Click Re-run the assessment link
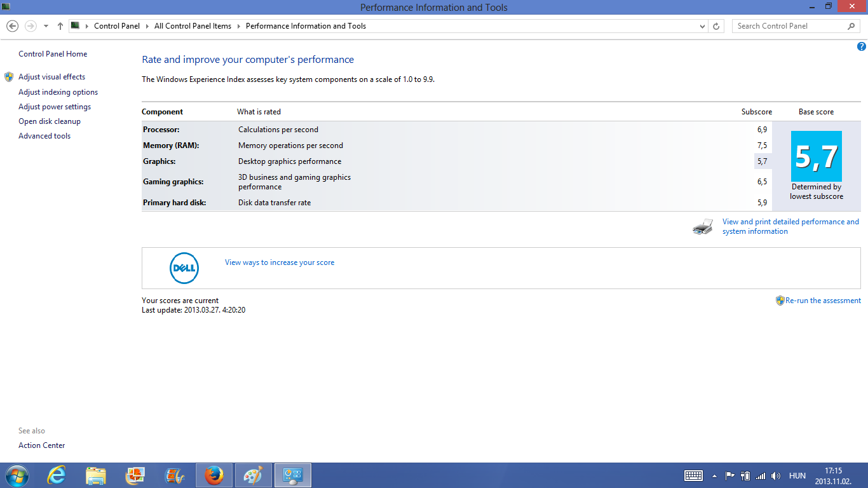The width and height of the screenshot is (868, 488). coord(823,301)
